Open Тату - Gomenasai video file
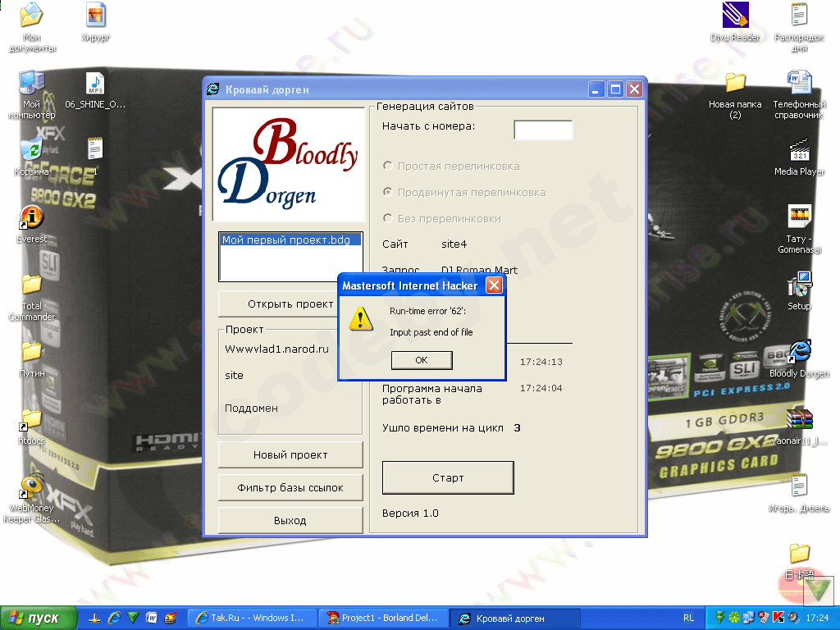Screen dimensions: 840x630 tap(799, 229)
